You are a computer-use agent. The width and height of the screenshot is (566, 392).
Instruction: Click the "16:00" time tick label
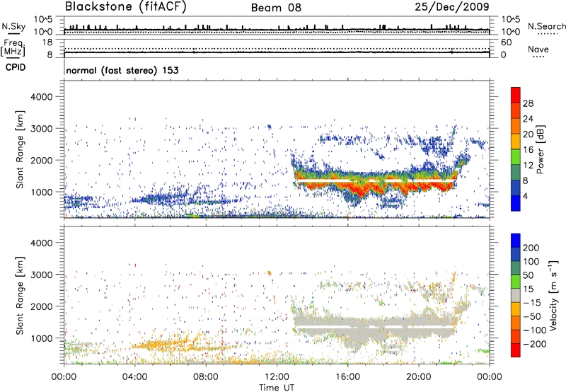[347, 377]
